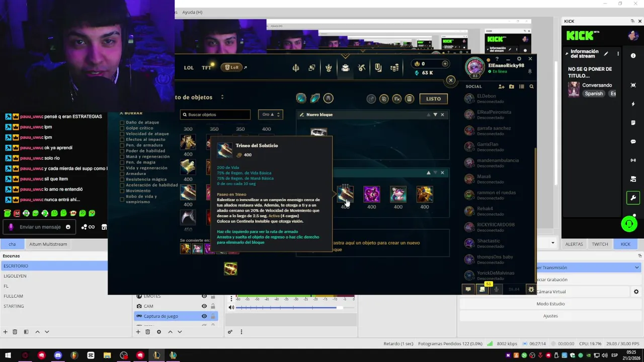The image size is (644, 362).
Task: Remove the second item block with its X
Action: pyautogui.click(x=442, y=172)
